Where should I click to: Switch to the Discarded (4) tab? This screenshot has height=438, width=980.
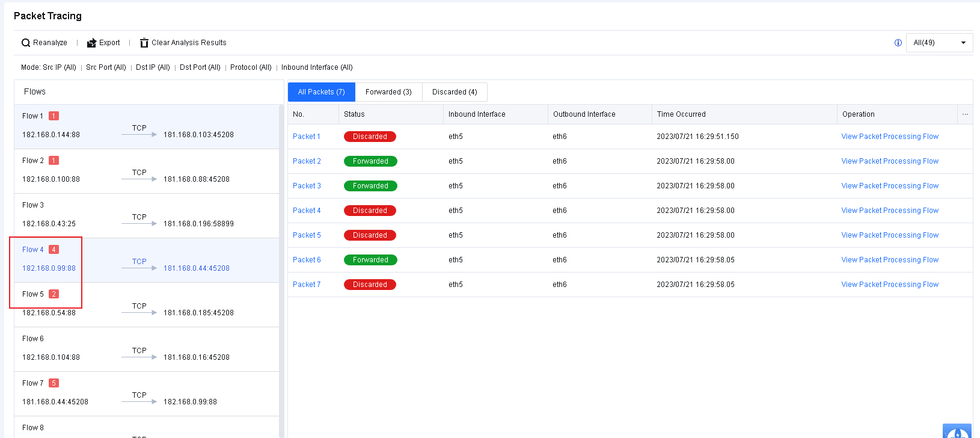[x=455, y=92]
